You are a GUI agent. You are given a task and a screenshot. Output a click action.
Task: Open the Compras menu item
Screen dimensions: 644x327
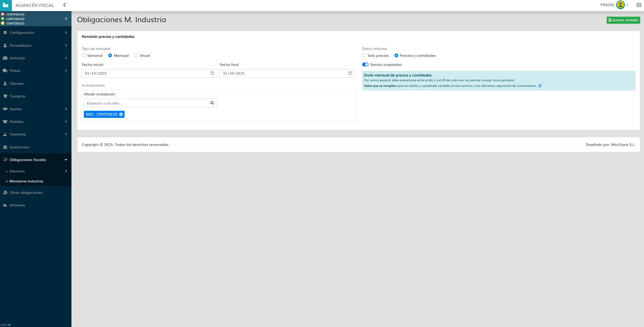[x=36, y=96]
